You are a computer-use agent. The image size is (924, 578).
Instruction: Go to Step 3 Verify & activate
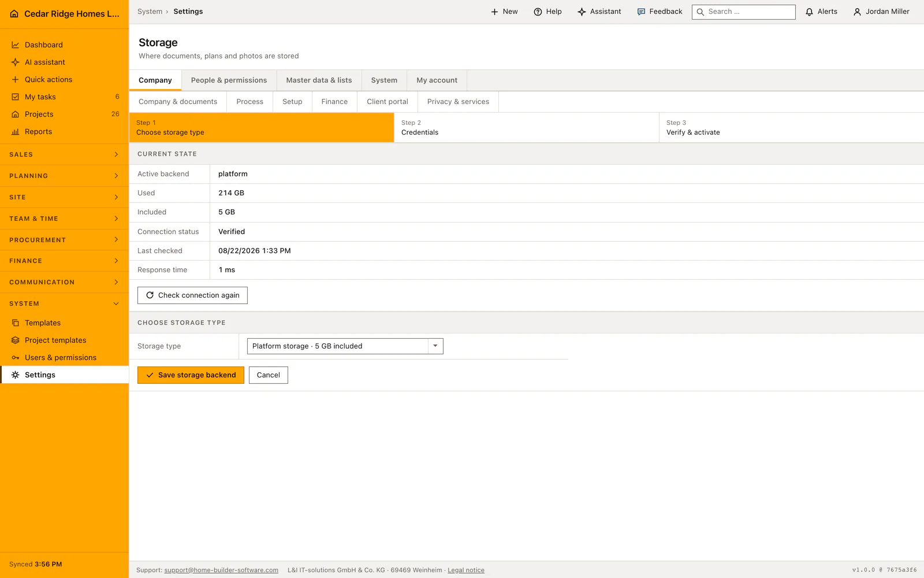tap(792, 128)
